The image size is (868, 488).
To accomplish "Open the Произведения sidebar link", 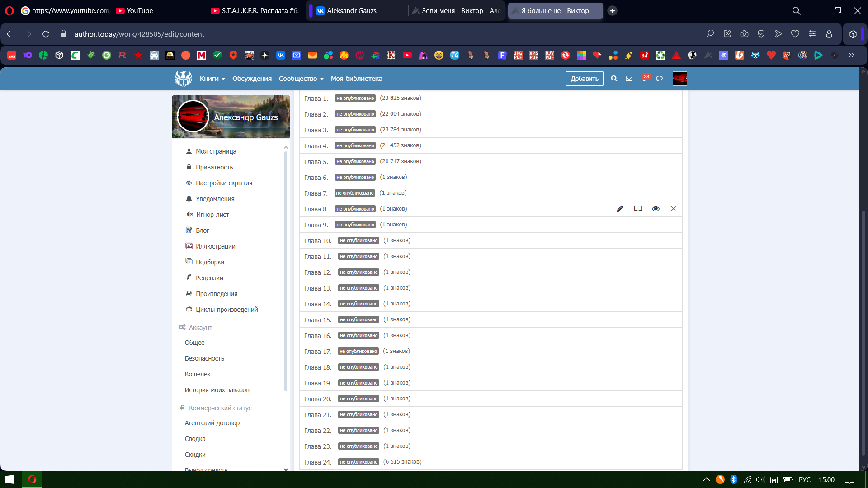I will pyautogui.click(x=217, y=294).
